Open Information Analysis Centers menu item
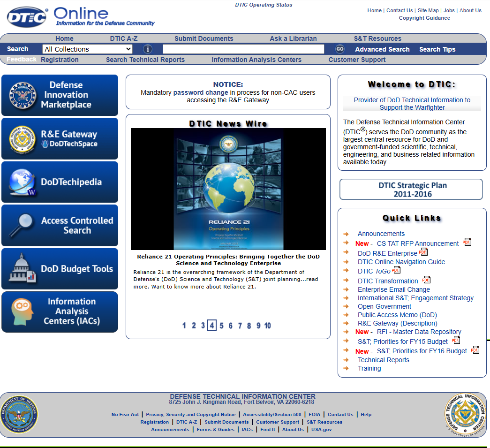490x448 pixels. pos(256,60)
